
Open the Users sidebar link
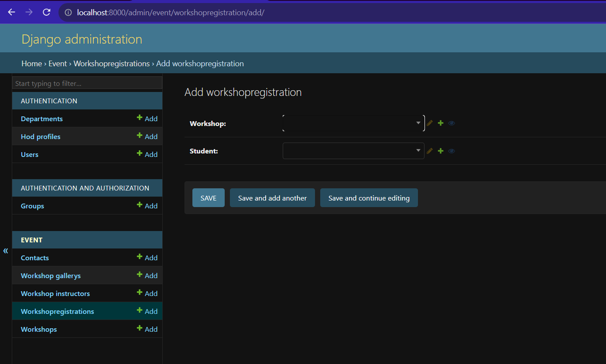[x=30, y=154]
